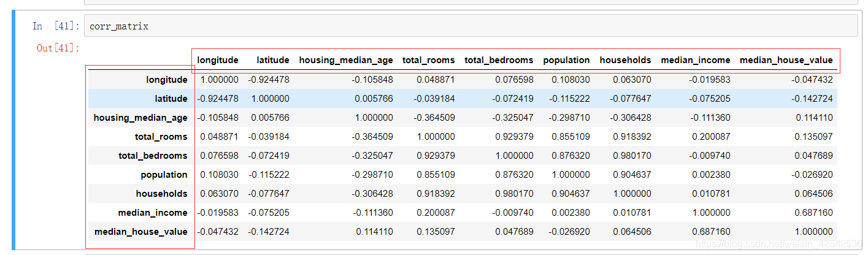Screen dimensions: 868x255
Task: Select -0.047432 in the longitude row
Action: [x=812, y=80]
